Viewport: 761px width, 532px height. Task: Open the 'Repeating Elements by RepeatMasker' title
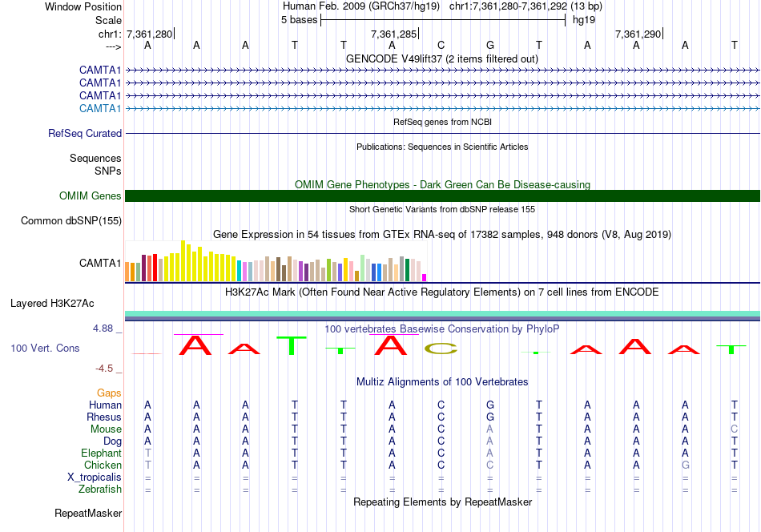442,502
